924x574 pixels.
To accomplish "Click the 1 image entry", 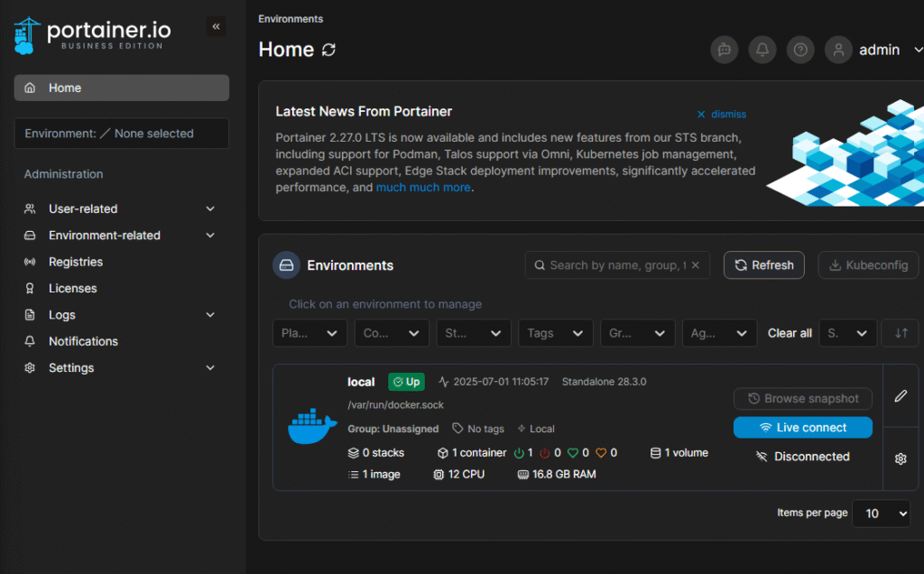I will tap(374, 475).
